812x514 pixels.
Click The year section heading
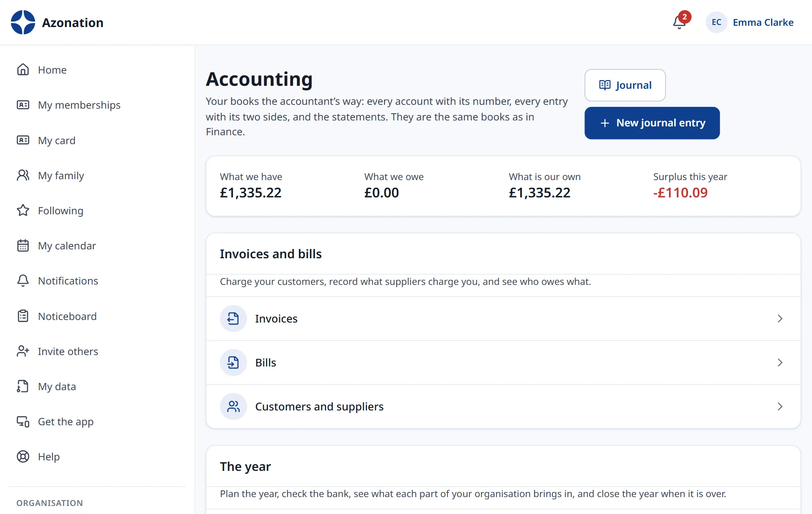[245, 466]
